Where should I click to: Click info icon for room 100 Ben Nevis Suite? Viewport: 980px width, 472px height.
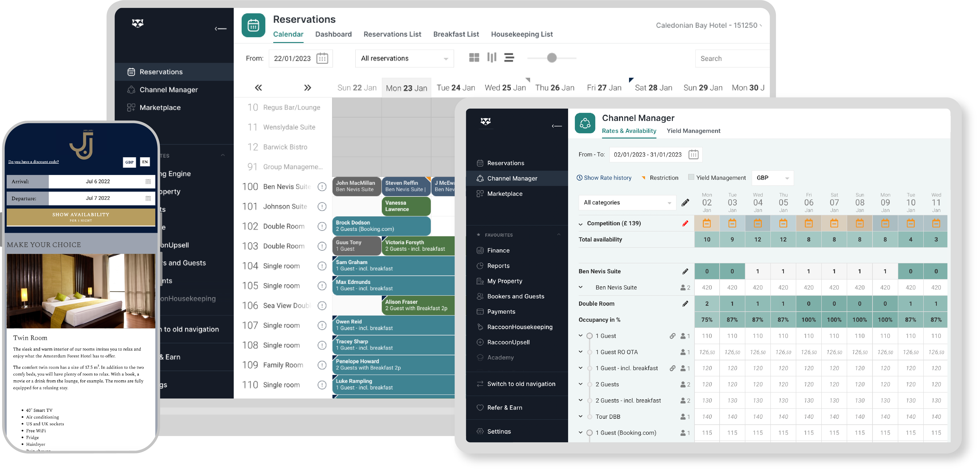(x=322, y=187)
